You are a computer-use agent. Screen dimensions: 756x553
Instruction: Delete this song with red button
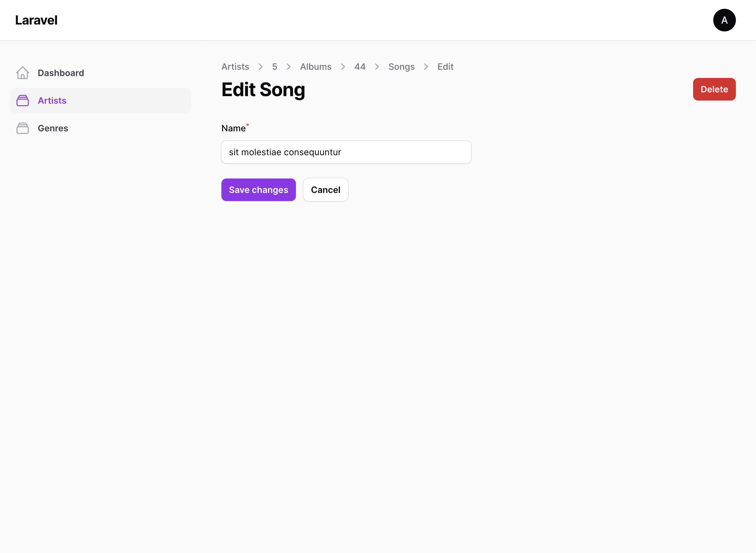(x=714, y=89)
